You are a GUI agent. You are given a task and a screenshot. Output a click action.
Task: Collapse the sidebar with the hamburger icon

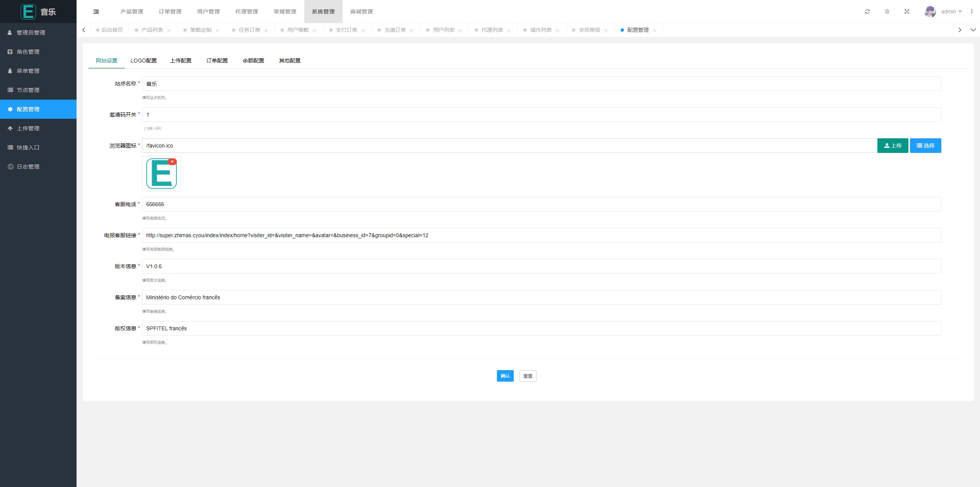tap(96, 11)
